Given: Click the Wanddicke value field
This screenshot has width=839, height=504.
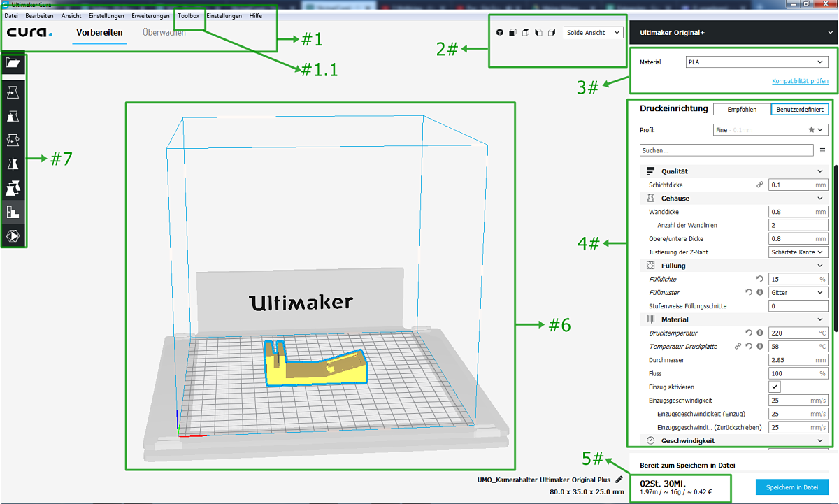Looking at the screenshot, I should pos(798,212).
